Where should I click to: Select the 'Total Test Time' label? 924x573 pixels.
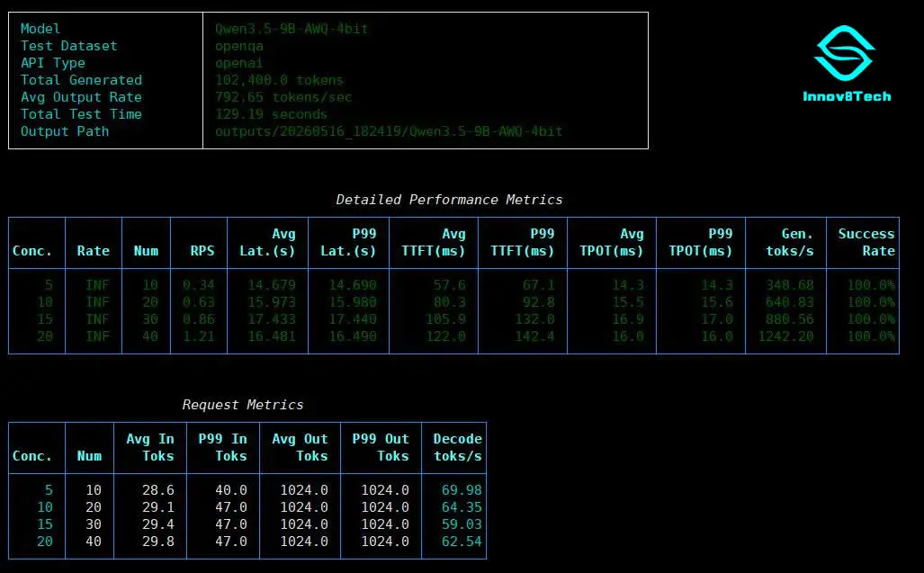(81, 114)
